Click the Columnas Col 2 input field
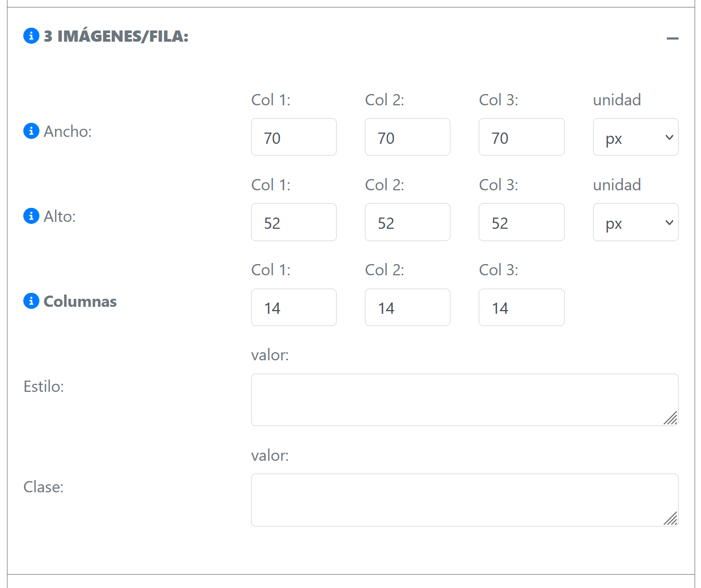Image resolution: width=701 pixels, height=588 pixels. pos(407,307)
